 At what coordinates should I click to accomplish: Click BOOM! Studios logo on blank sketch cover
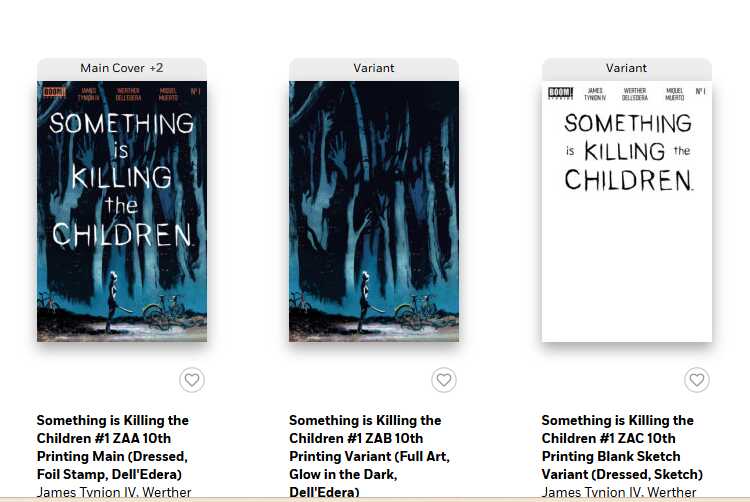click(560, 93)
